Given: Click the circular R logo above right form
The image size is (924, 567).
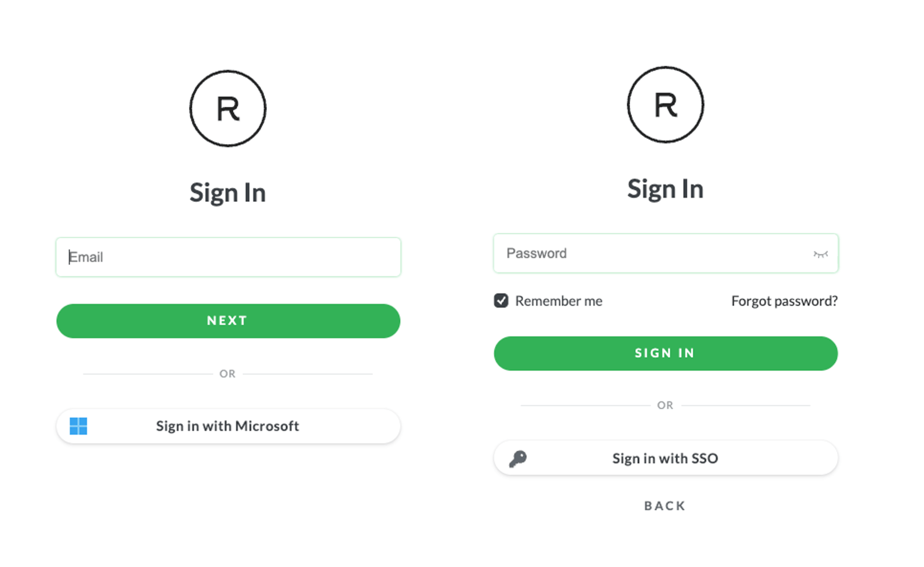Looking at the screenshot, I should point(665,105).
